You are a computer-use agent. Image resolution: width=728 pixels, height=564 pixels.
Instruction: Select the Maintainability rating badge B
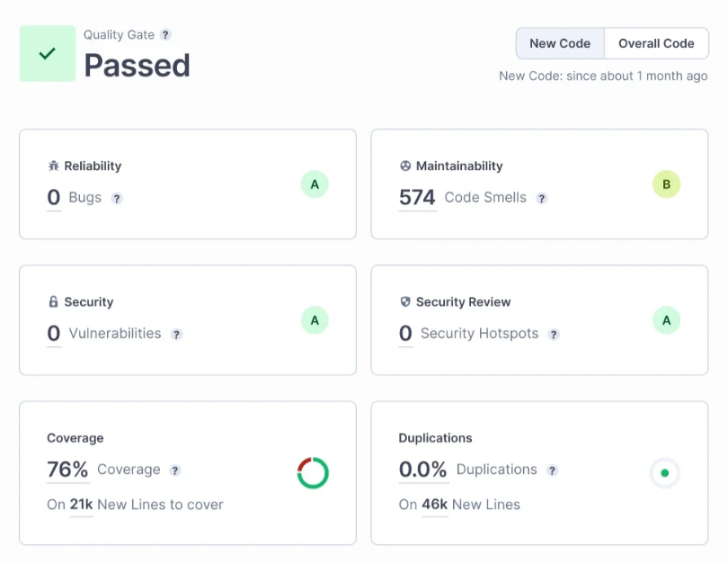tap(665, 184)
